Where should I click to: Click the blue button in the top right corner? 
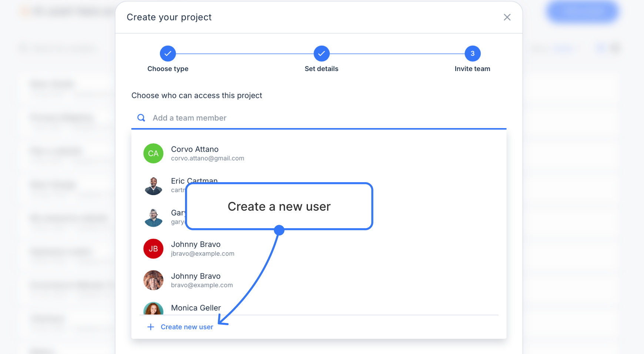582,12
